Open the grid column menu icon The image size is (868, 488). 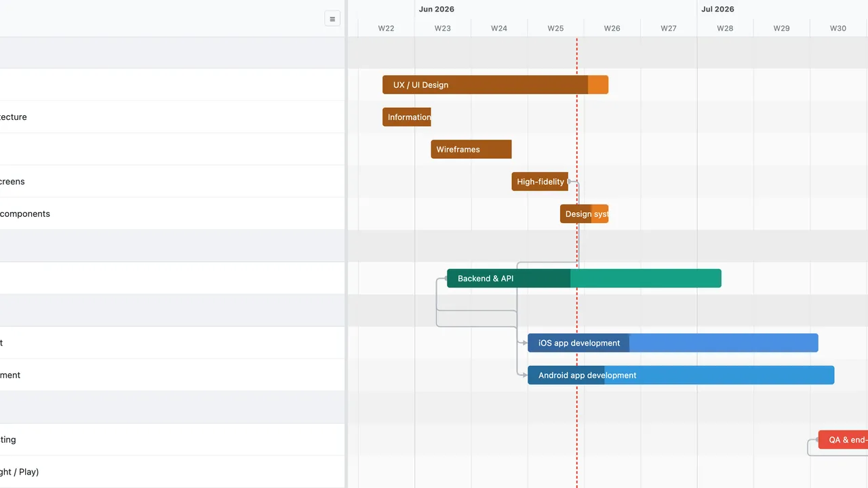pos(332,19)
